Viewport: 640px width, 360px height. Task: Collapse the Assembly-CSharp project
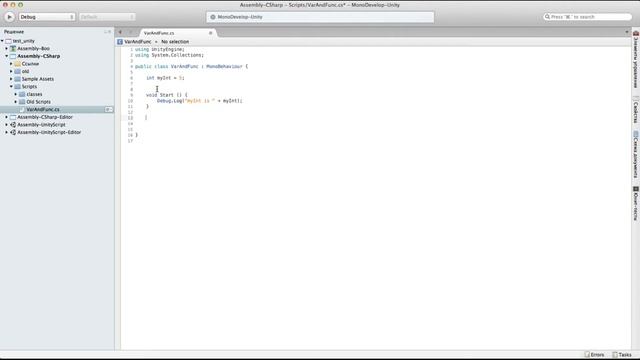(7, 56)
